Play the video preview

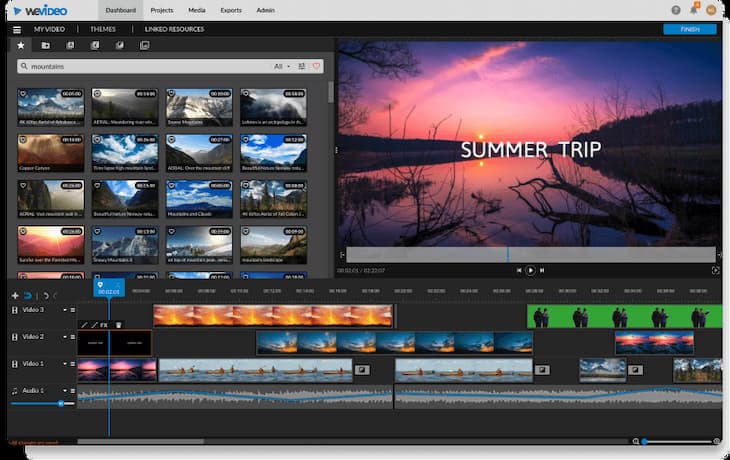530,270
